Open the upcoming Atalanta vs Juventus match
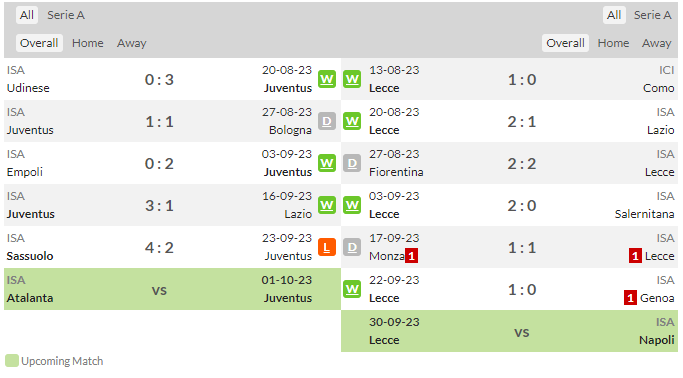683x378 pixels. pos(172,289)
